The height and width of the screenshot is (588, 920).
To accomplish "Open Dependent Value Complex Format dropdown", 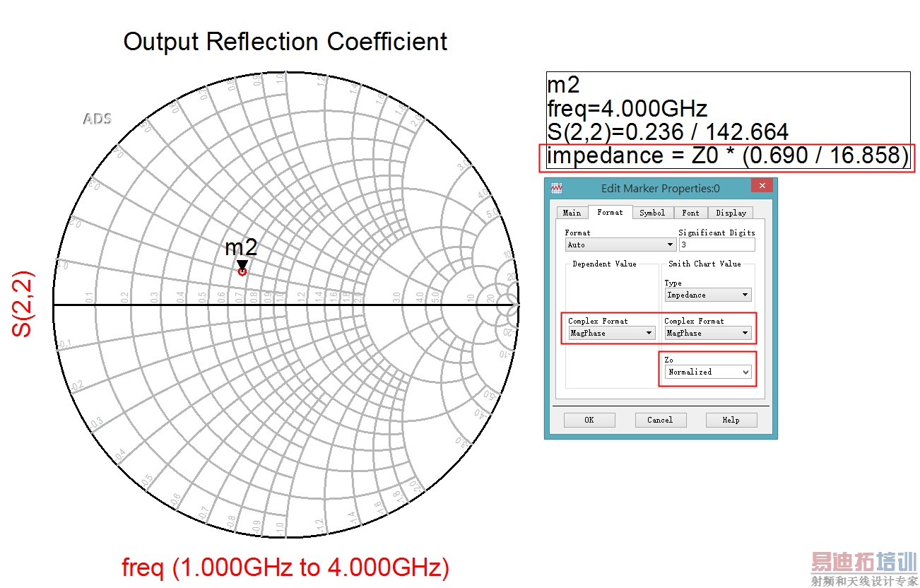I will tap(611, 333).
